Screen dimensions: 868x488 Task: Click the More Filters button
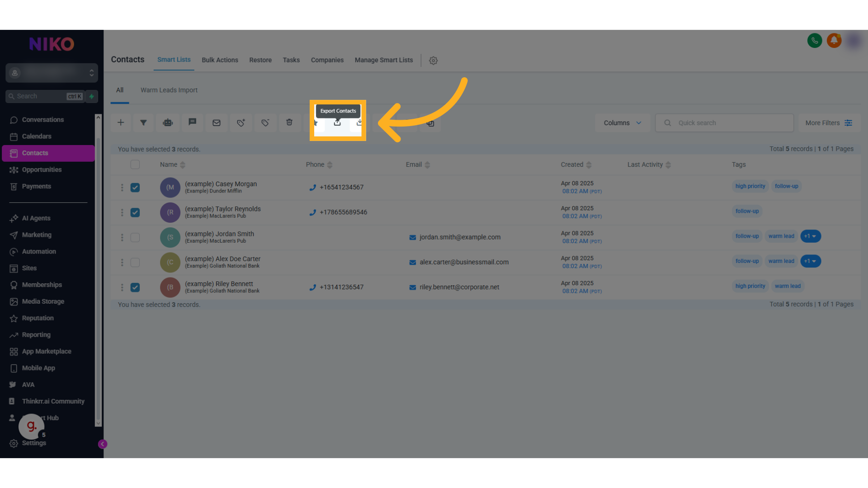pyautogui.click(x=828, y=123)
